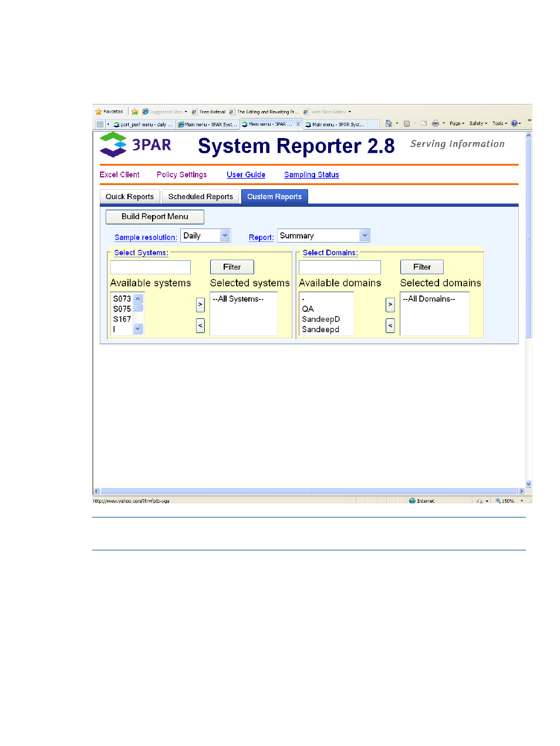This screenshot has height=746, width=560.
Task: Open The Editing and Rewriting bookmark
Action: coord(264,112)
